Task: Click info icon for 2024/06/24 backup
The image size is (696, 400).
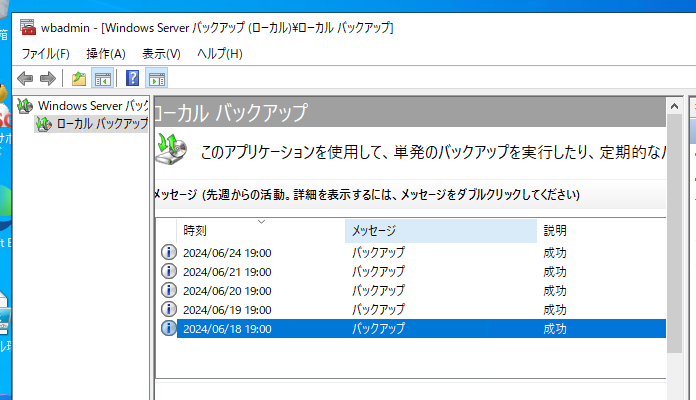Action: [x=169, y=252]
